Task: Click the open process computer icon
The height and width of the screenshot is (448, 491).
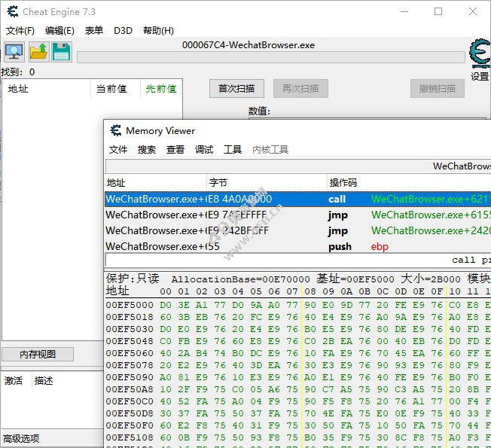Action: click(14, 52)
